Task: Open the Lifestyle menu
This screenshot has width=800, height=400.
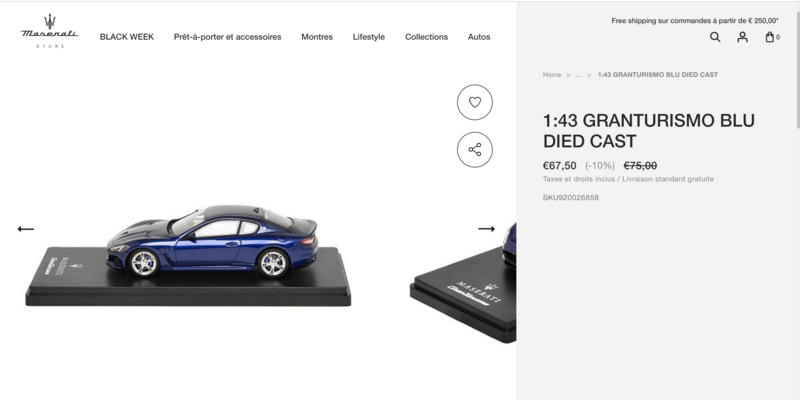Action: click(x=369, y=37)
